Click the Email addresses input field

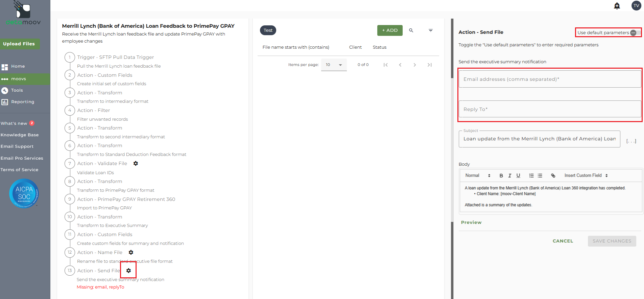(x=550, y=79)
